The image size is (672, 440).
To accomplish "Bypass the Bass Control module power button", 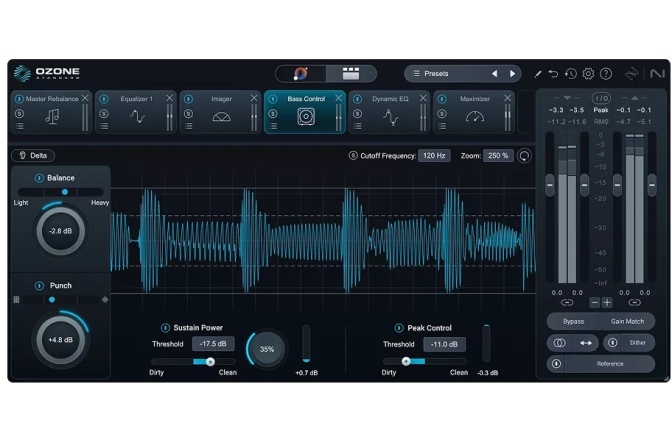I will coord(273,99).
